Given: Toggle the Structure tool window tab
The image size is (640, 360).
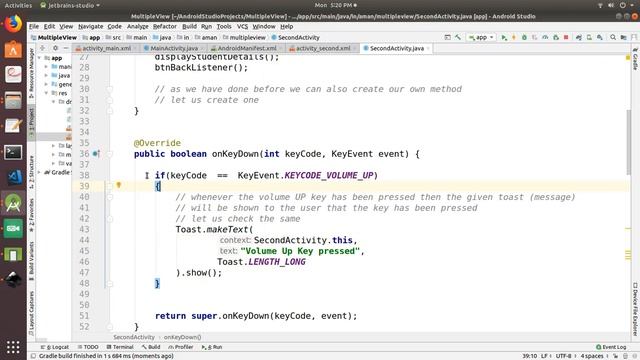Looking at the screenshot, I should pos(31,172).
